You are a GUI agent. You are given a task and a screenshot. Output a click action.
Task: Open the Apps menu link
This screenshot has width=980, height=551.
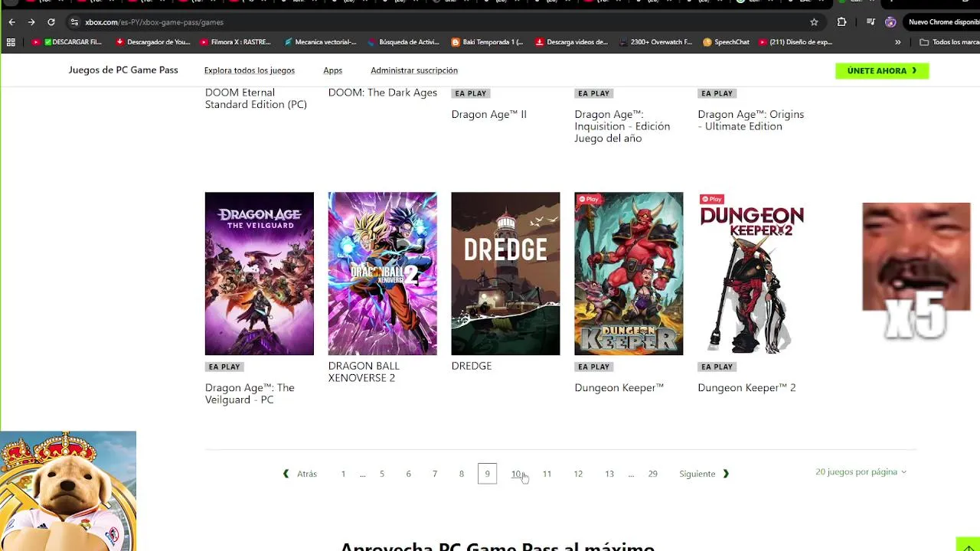332,70
